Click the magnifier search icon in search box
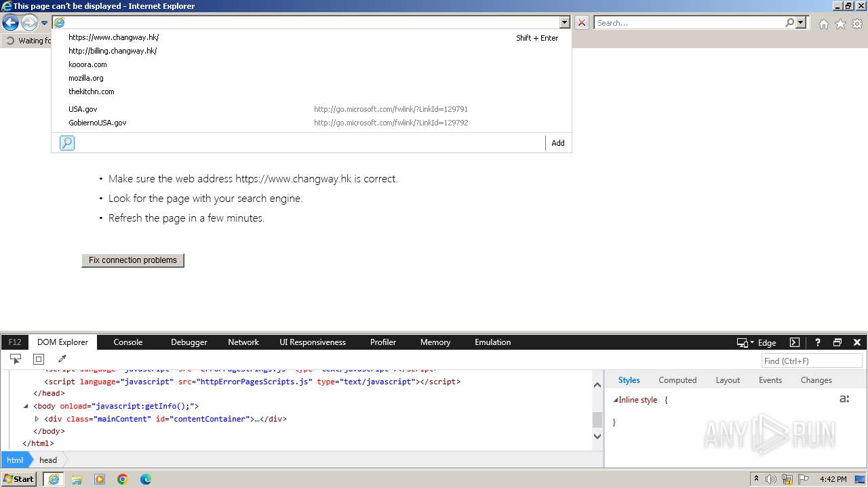 pyautogui.click(x=789, y=22)
